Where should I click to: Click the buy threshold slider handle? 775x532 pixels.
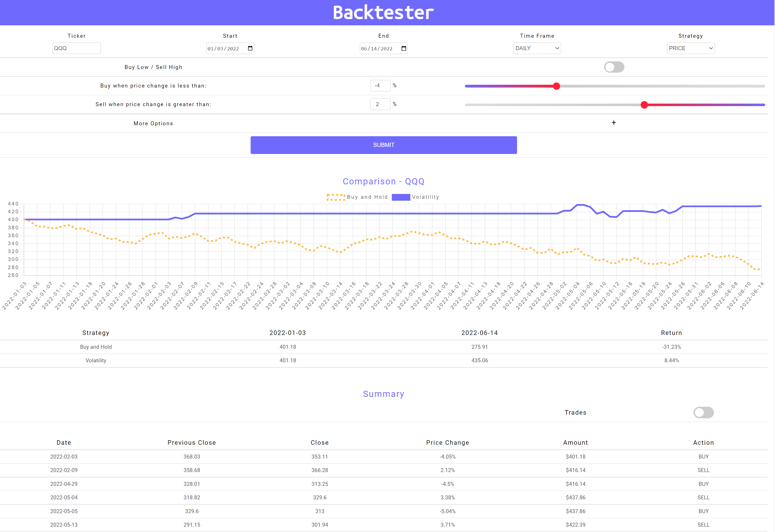[556, 86]
